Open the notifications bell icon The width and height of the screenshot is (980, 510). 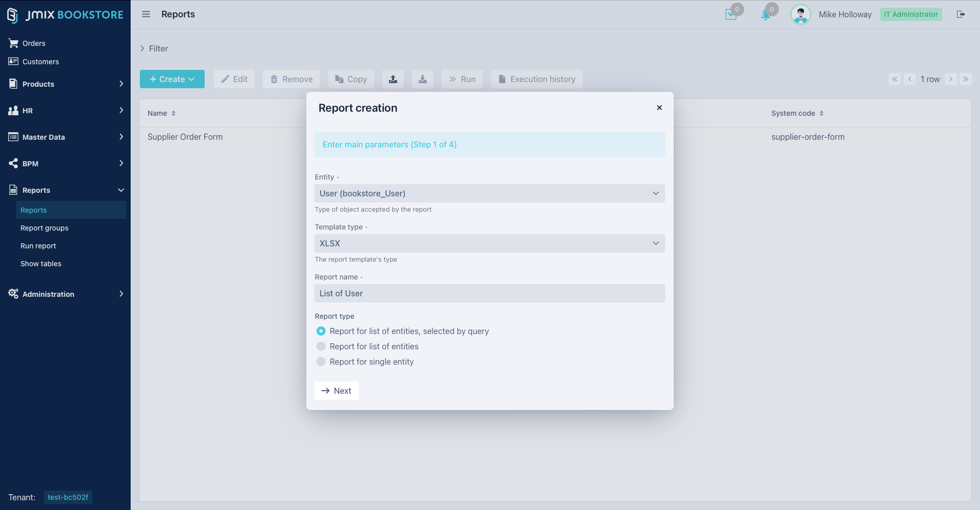tap(766, 15)
